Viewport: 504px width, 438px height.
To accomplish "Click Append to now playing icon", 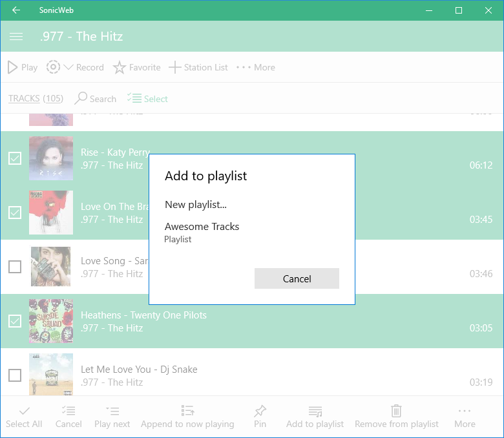I will tap(187, 412).
